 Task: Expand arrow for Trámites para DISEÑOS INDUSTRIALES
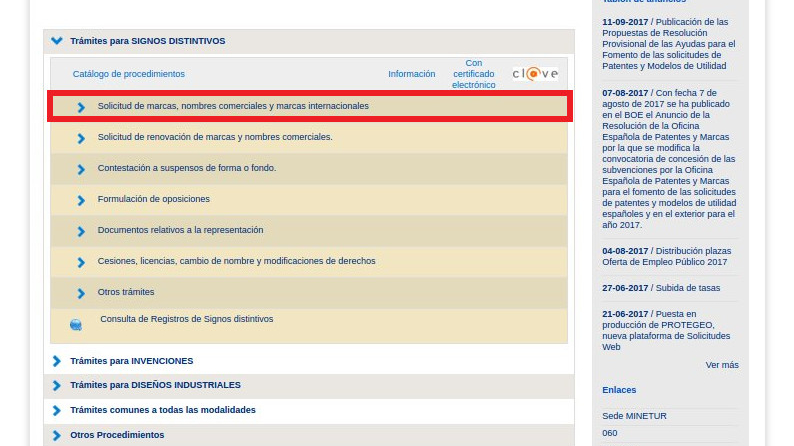tap(57, 385)
